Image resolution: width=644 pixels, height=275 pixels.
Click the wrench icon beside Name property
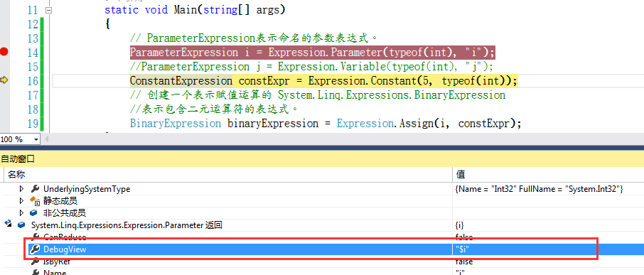coord(36,272)
